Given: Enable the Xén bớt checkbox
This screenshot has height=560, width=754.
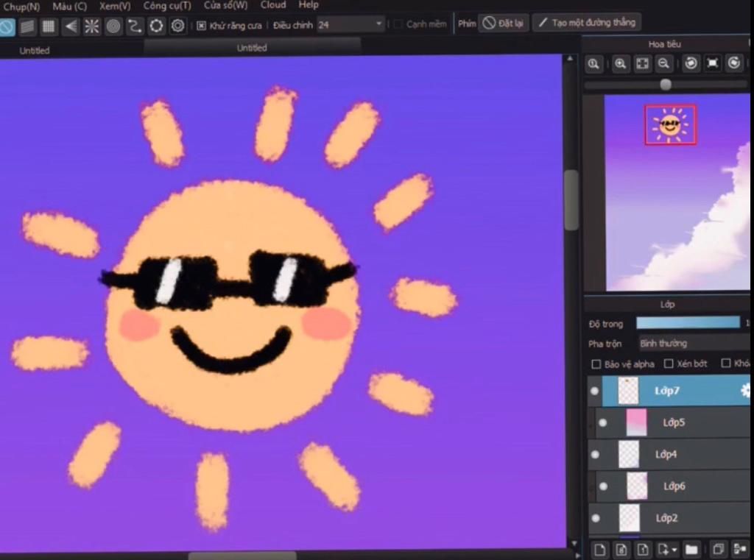Looking at the screenshot, I should [669, 364].
